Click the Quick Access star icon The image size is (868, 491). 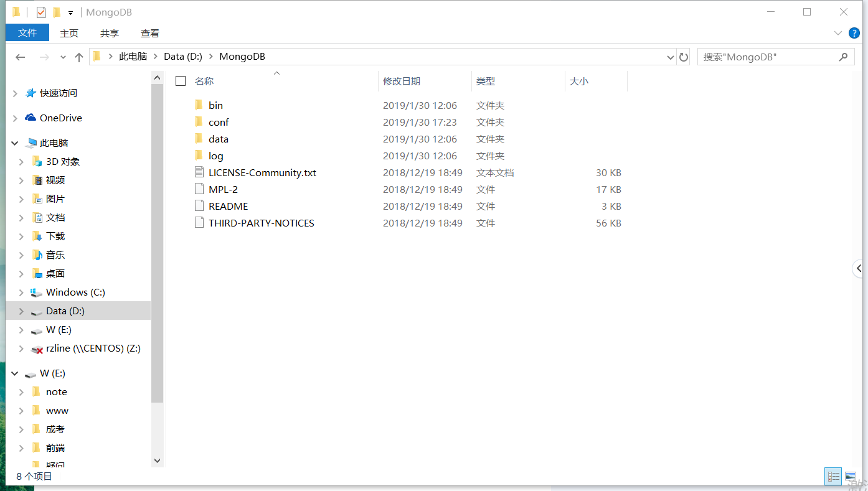click(x=31, y=93)
